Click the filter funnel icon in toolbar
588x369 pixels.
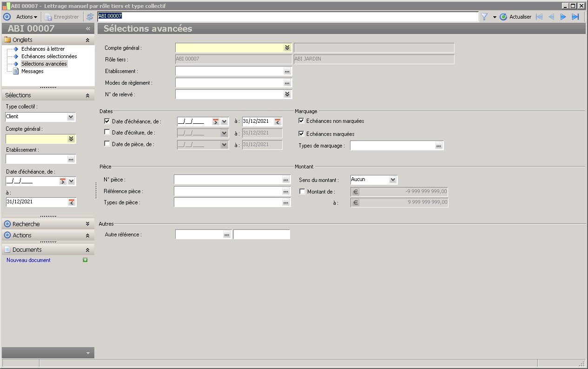484,17
